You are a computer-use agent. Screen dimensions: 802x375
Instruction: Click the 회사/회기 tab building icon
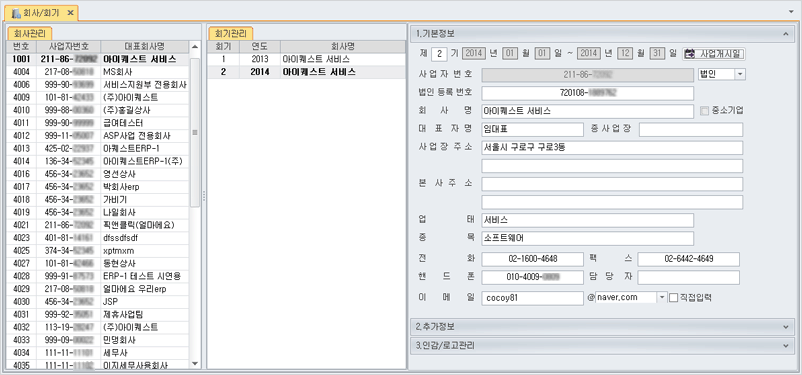click(x=16, y=12)
